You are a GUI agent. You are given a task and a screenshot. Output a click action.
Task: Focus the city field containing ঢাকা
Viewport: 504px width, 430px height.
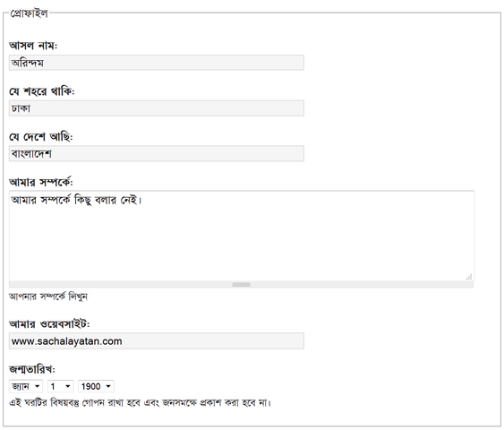tap(157, 108)
